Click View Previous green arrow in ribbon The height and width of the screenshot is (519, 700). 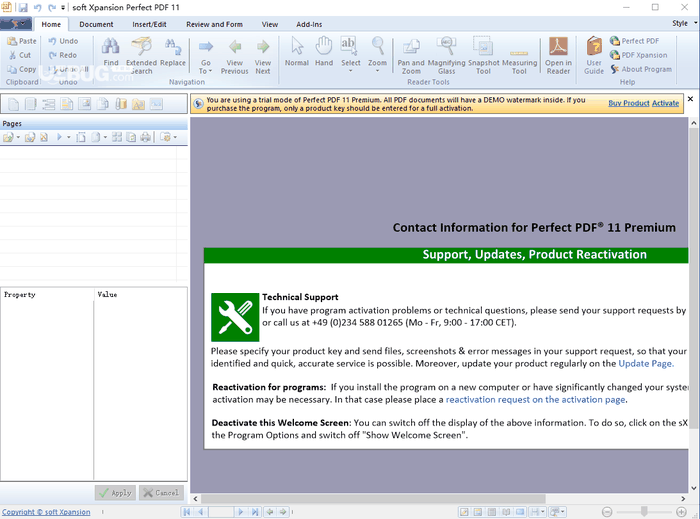[234, 56]
